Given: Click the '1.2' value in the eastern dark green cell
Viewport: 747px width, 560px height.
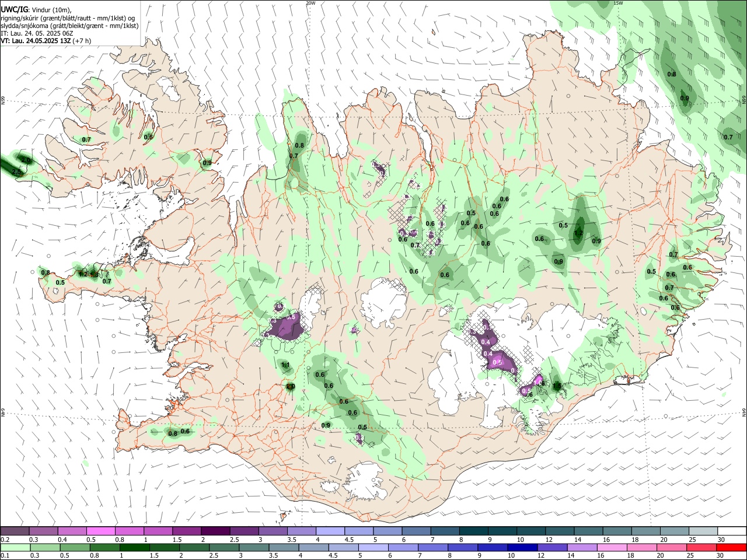Looking at the screenshot, I should (579, 233).
